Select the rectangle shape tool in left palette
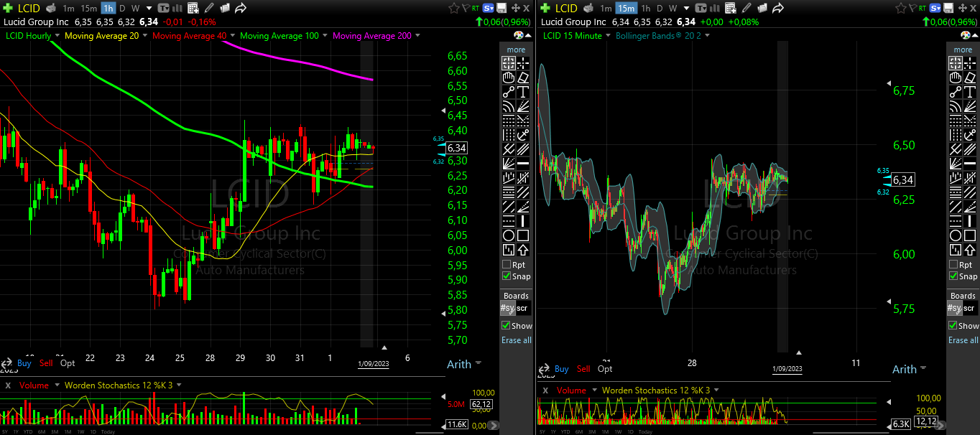 523,235
